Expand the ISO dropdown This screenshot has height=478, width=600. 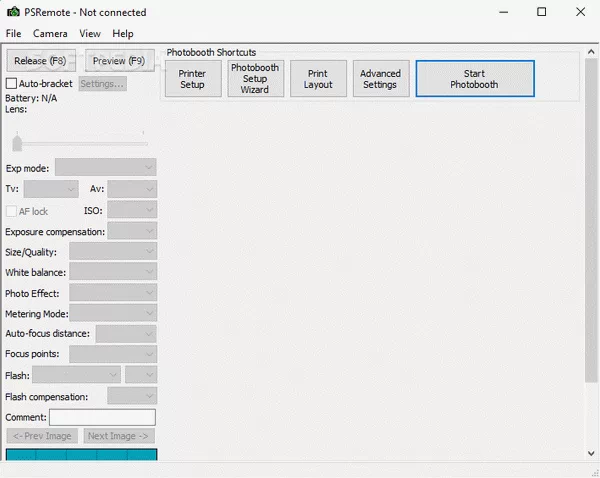point(132,210)
